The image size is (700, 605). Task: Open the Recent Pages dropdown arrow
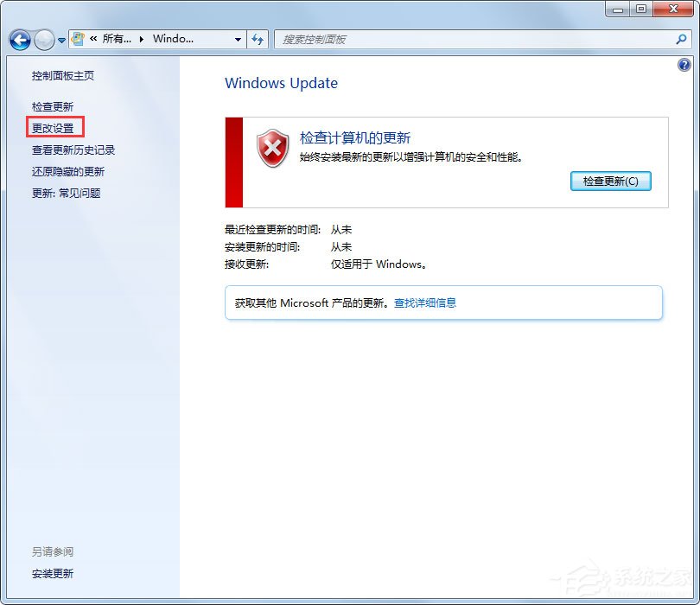[60, 39]
